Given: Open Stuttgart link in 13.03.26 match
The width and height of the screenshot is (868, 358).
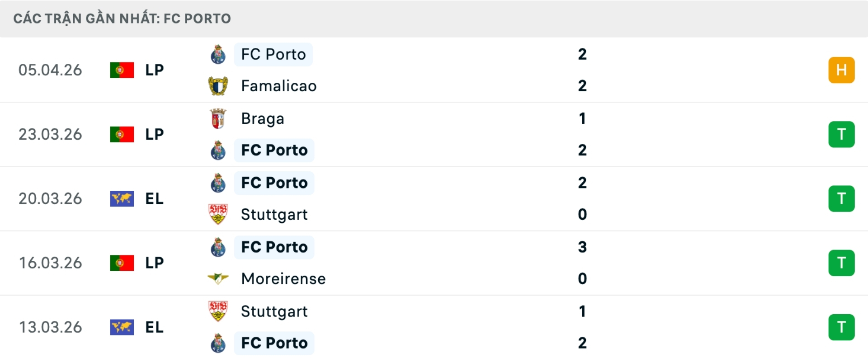Looking at the screenshot, I should click(274, 311).
